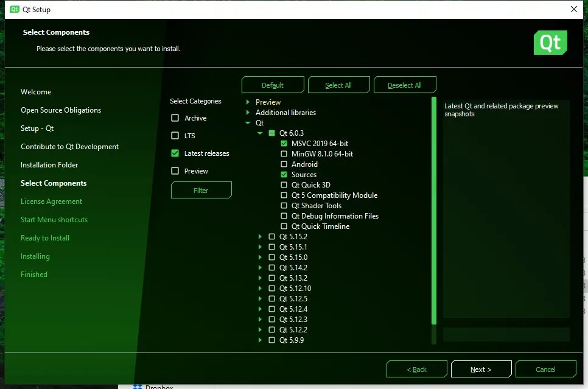Expand the Preview tree node

248,102
